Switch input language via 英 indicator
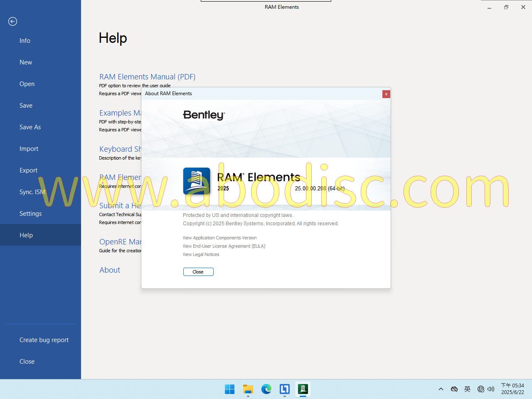The width and height of the screenshot is (532, 399). pos(468,389)
